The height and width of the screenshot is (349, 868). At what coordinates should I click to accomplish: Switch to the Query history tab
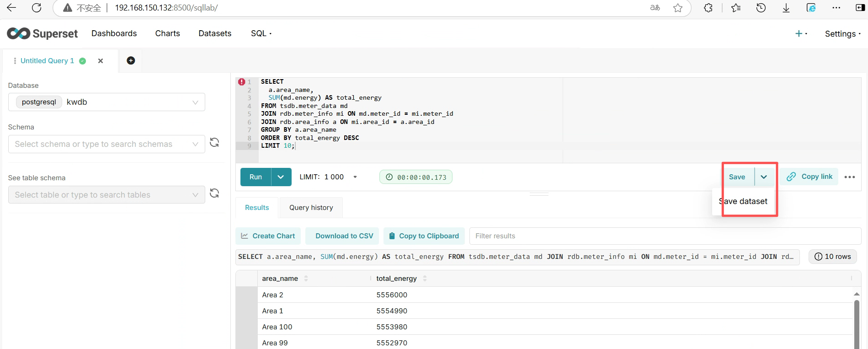point(311,208)
